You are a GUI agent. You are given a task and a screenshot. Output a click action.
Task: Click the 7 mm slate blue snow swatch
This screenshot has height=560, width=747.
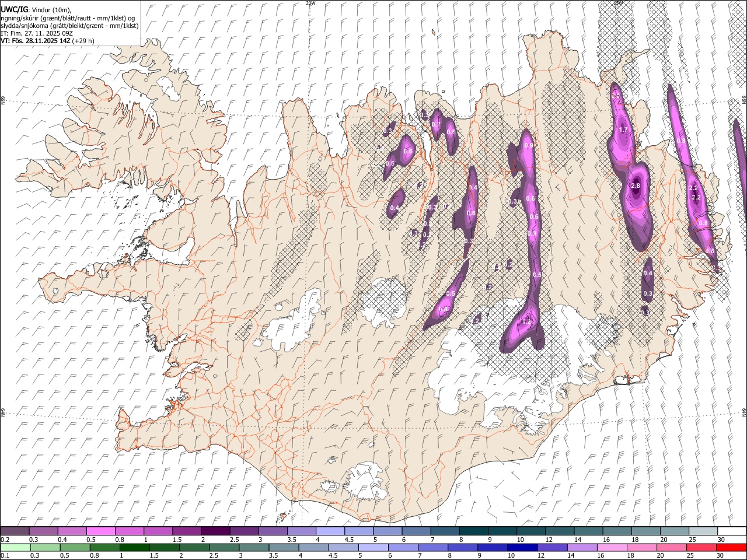point(444,531)
